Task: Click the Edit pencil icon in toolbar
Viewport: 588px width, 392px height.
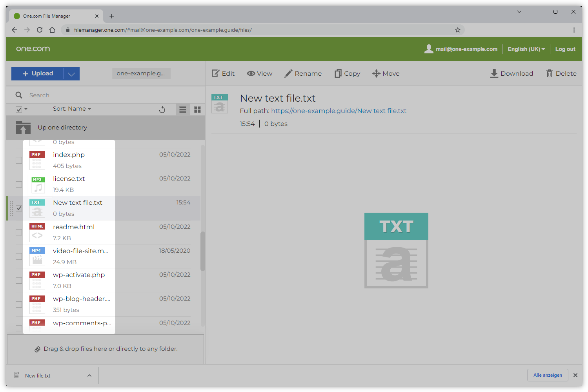Action: (x=216, y=73)
